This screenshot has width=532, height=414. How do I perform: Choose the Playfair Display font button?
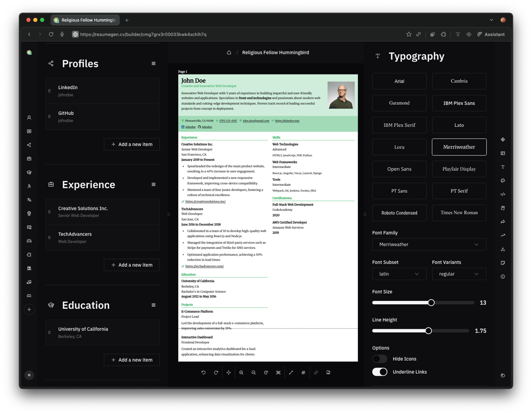tap(459, 169)
